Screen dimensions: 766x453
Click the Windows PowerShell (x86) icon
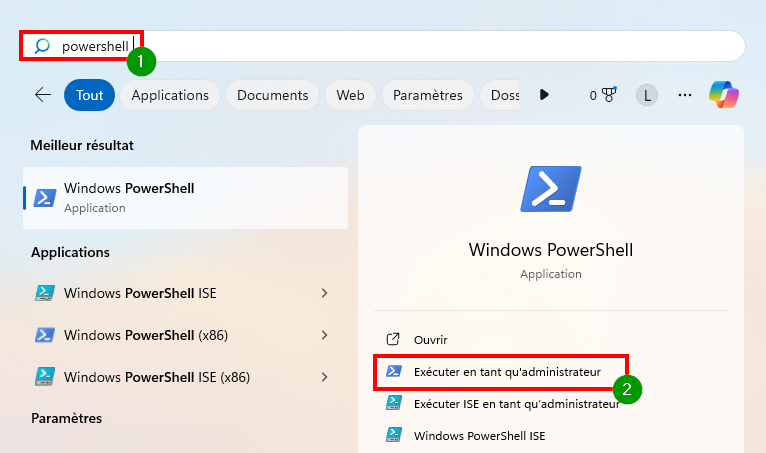[x=44, y=335]
